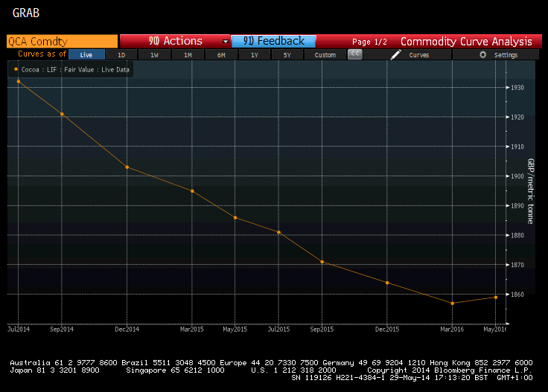Screen dimensions: 548x392
Task: Select the 1Y curves tab
Action: point(254,55)
